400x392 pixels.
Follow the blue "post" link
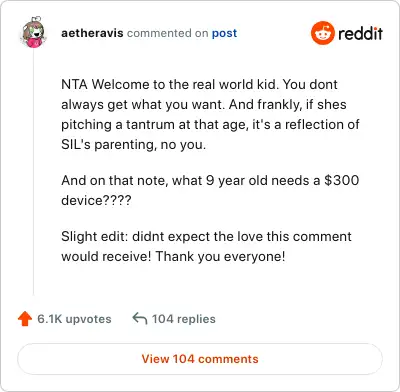pos(224,33)
